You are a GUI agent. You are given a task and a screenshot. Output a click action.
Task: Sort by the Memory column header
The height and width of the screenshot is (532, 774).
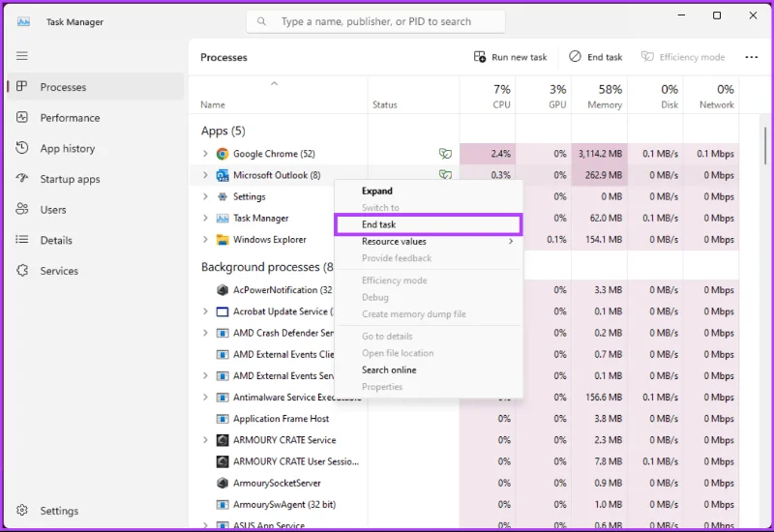click(x=599, y=96)
